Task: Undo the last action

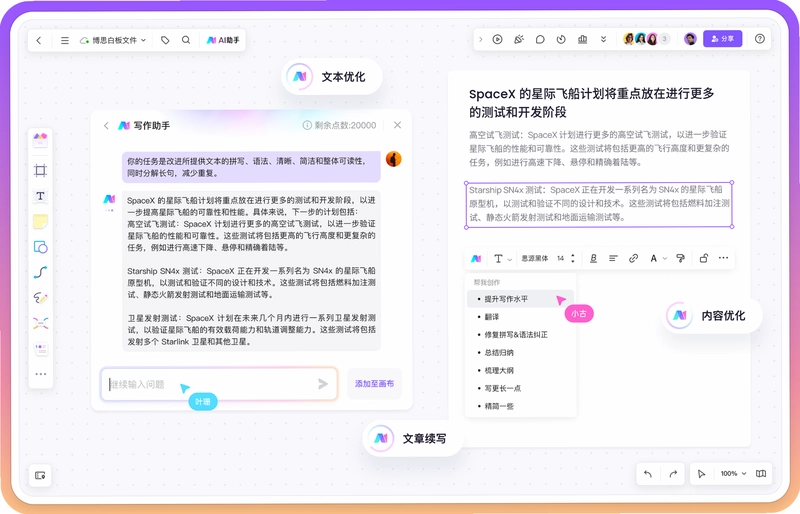Action: pos(648,474)
